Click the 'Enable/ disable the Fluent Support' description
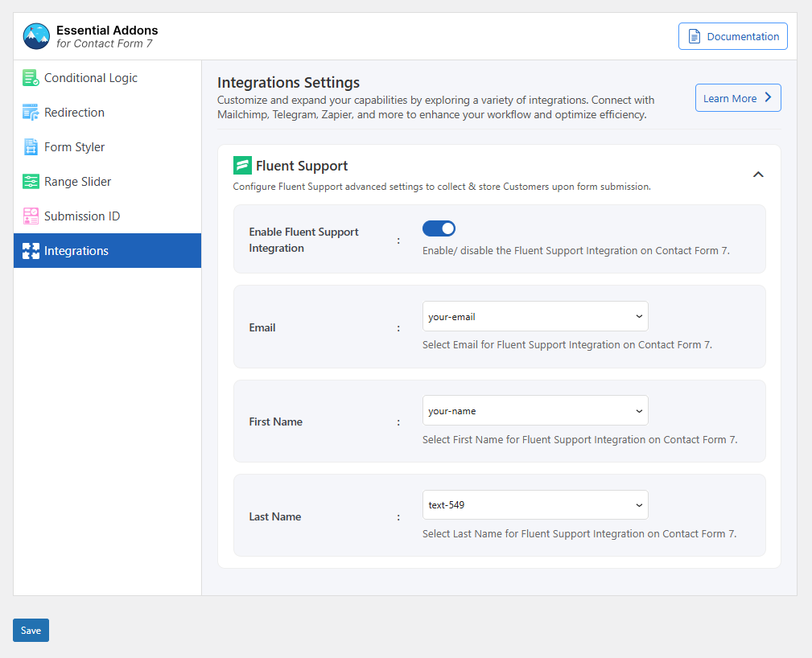 point(576,250)
